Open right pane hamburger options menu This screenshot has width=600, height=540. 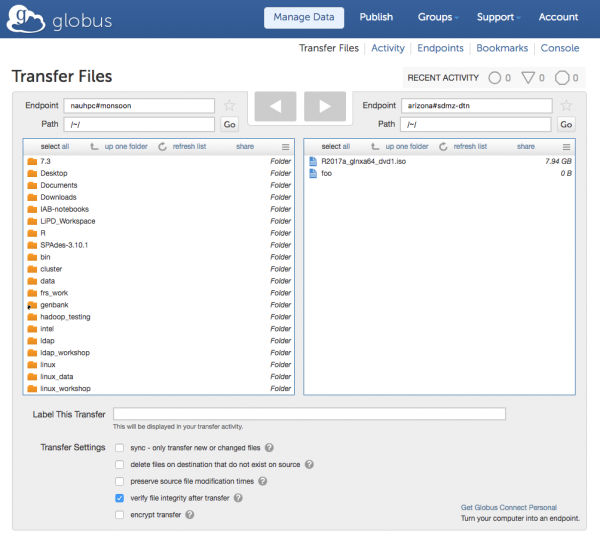click(x=566, y=146)
